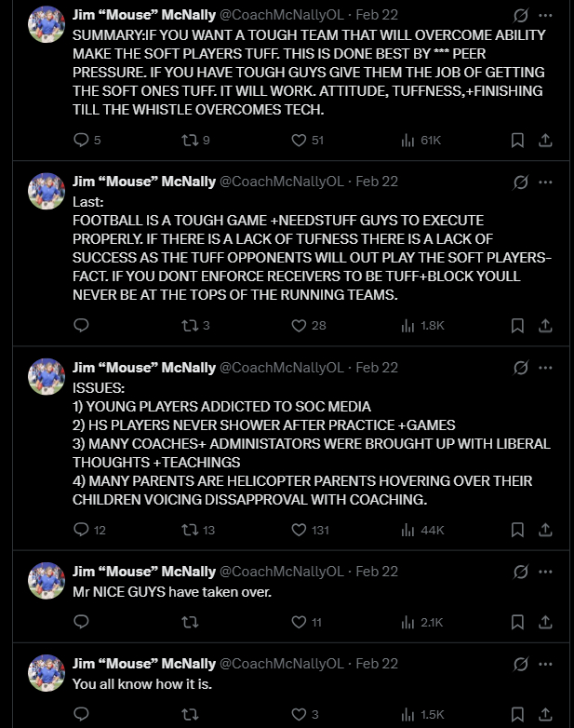This screenshot has width=574, height=728.
Task: Reply to the SUMMARY tweet with 5 replies
Action: (x=81, y=140)
